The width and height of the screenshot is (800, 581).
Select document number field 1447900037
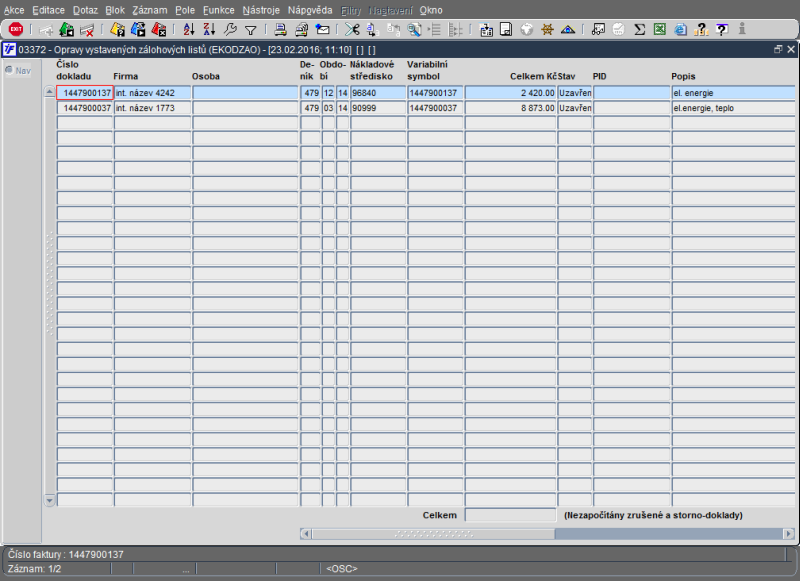pos(85,108)
